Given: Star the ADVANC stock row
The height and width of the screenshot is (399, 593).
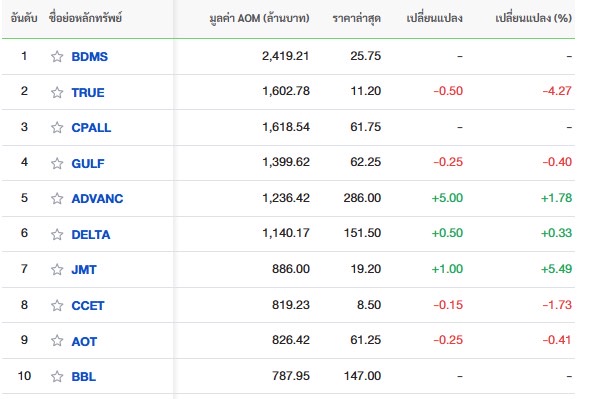Looking at the screenshot, I should [57, 199].
